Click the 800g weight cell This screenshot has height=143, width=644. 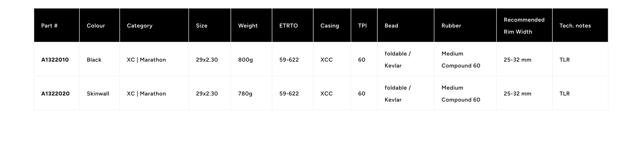coord(246,60)
